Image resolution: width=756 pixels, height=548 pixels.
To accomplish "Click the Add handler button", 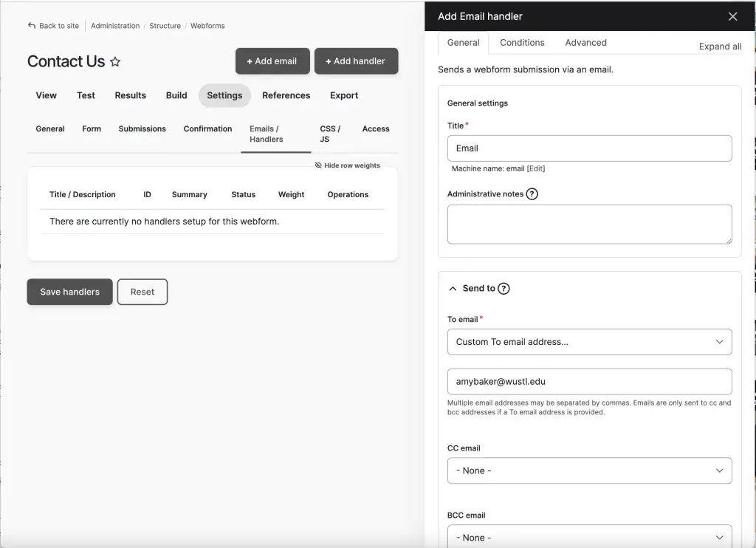I will pyautogui.click(x=356, y=61).
